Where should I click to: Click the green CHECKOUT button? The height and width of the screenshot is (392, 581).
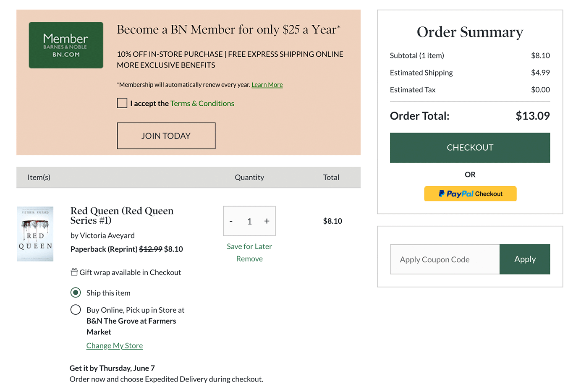pos(470,148)
